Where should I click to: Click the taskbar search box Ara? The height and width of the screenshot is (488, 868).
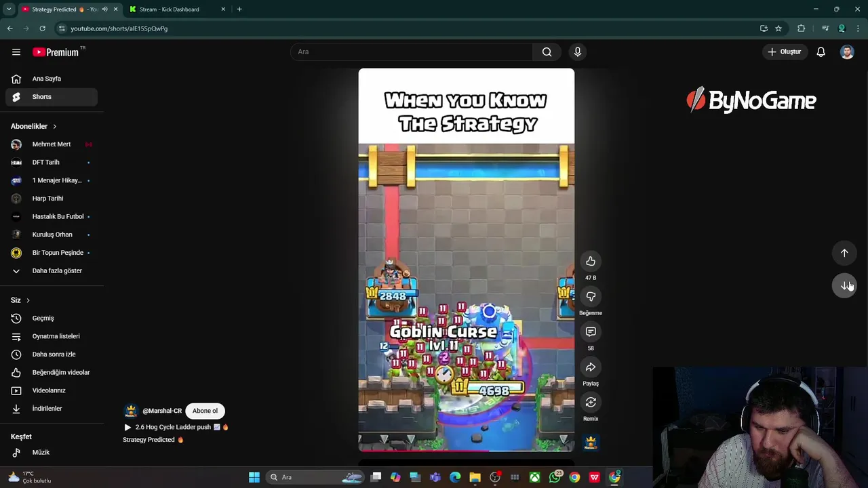[317, 477]
